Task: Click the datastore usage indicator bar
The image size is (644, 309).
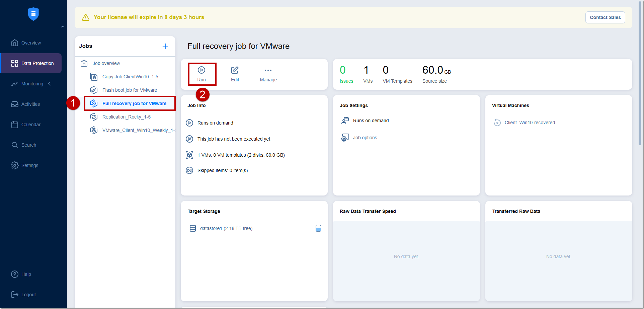Action: point(318,228)
